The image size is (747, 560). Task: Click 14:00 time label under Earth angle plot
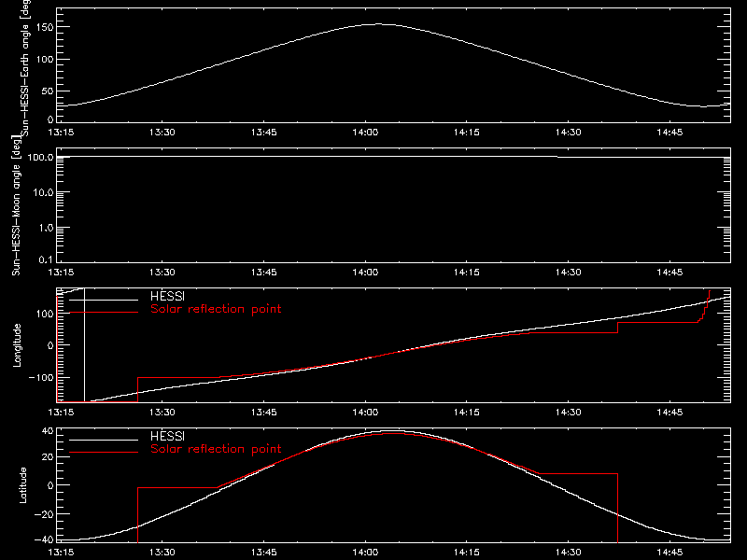[x=365, y=133]
